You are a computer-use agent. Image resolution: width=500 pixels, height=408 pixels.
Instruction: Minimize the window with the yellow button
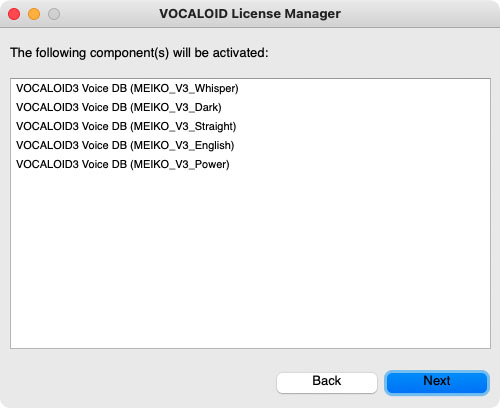click(x=34, y=14)
